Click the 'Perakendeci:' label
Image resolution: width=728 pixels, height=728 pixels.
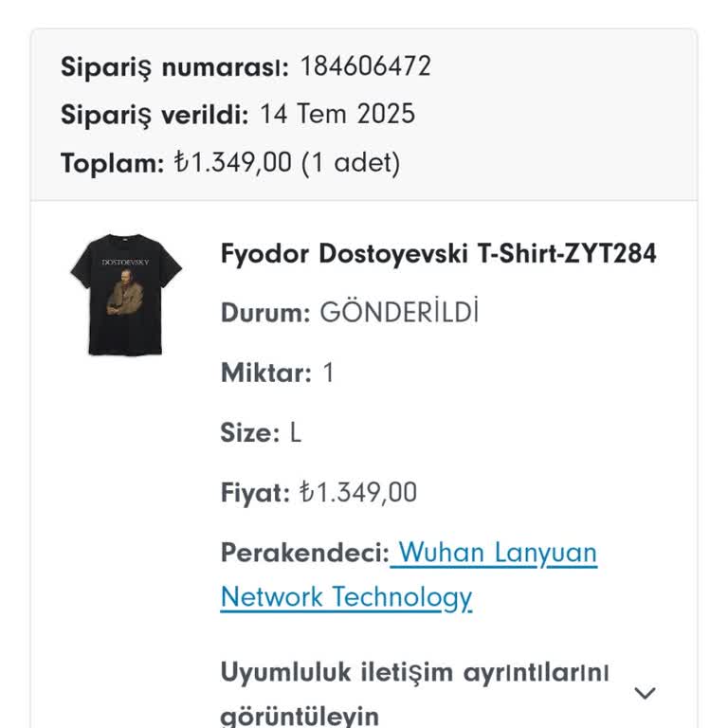click(x=304, y=553)
